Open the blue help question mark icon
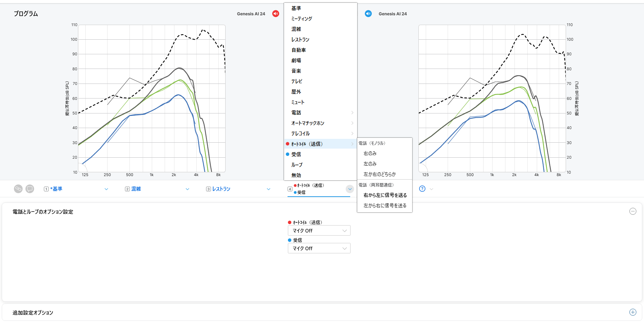Image resolution: width=644 pixels, height=324 pixels. (422, 189)
